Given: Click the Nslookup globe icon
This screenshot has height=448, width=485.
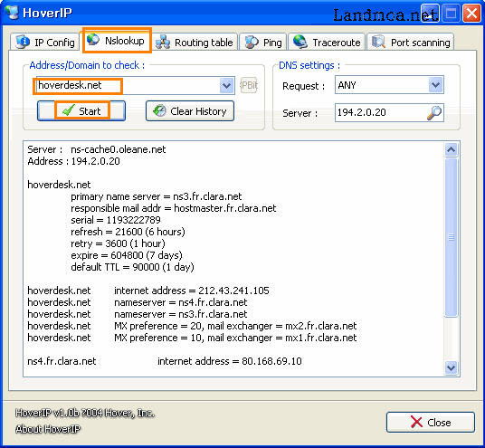Looking at the screenshot, I should (x=93, y=40).
